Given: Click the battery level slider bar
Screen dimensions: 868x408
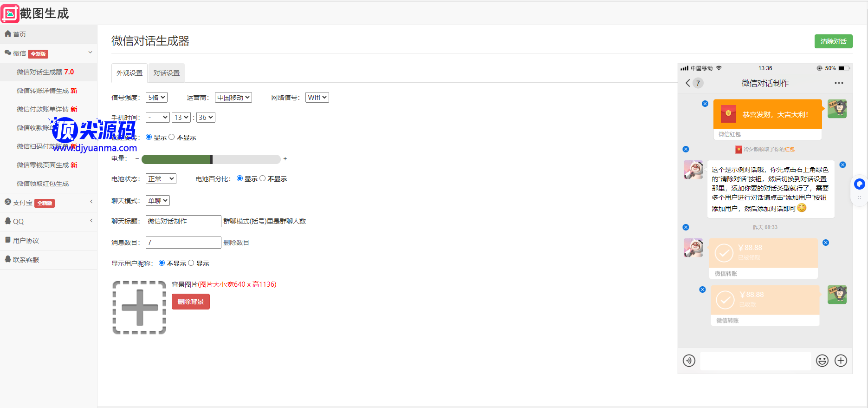Looking at the screenshot, I should pyautogui.click(x=211, y=159).
